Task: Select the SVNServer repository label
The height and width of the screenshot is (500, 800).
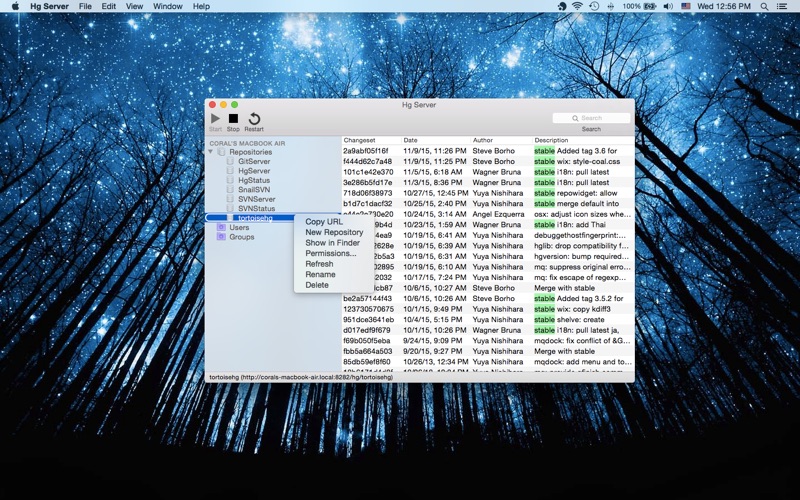Action: (257, 199)
